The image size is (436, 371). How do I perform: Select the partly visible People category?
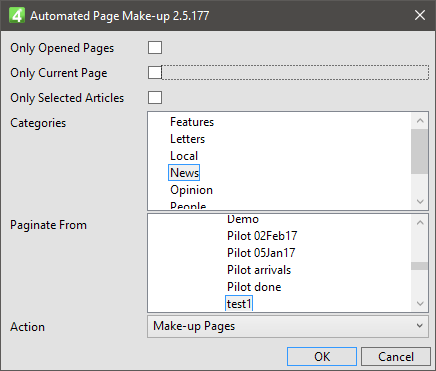(188, 205)
